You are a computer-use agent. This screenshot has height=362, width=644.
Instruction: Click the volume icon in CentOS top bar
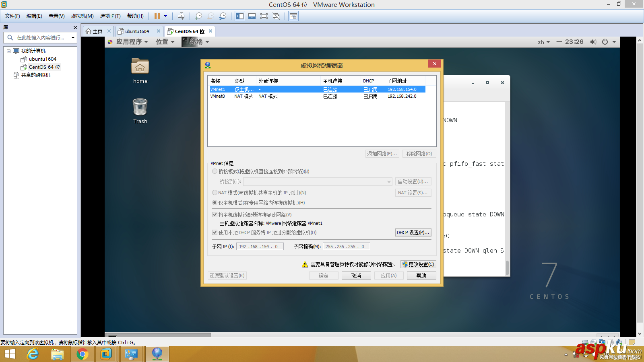click(x=593, y=42)
